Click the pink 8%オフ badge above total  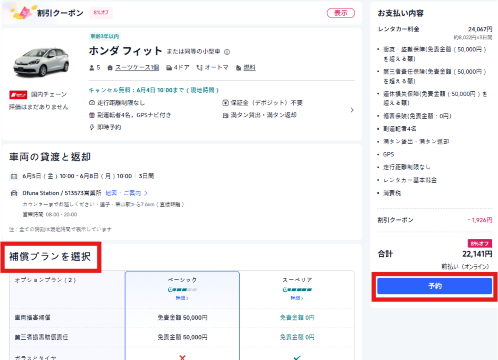(x=480, y=244)
